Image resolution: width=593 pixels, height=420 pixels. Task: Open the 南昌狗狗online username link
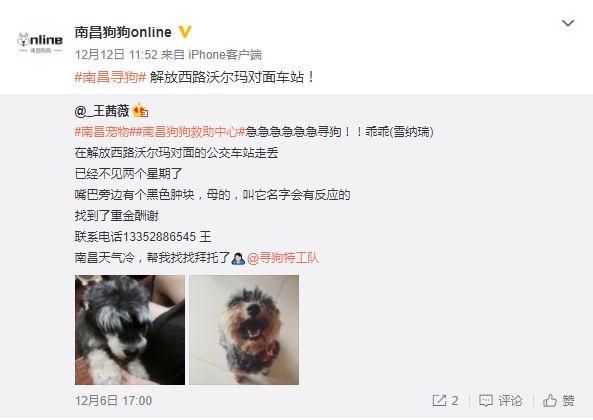(123, 32)
